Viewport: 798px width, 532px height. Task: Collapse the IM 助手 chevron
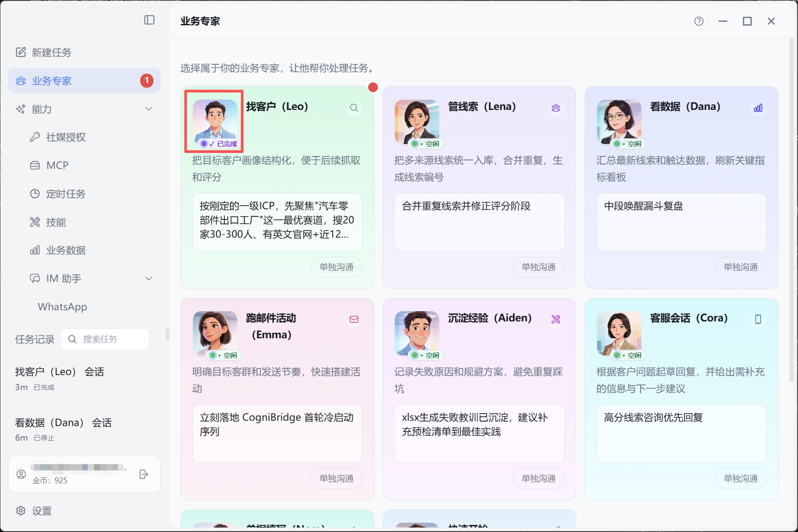[149, 278]
